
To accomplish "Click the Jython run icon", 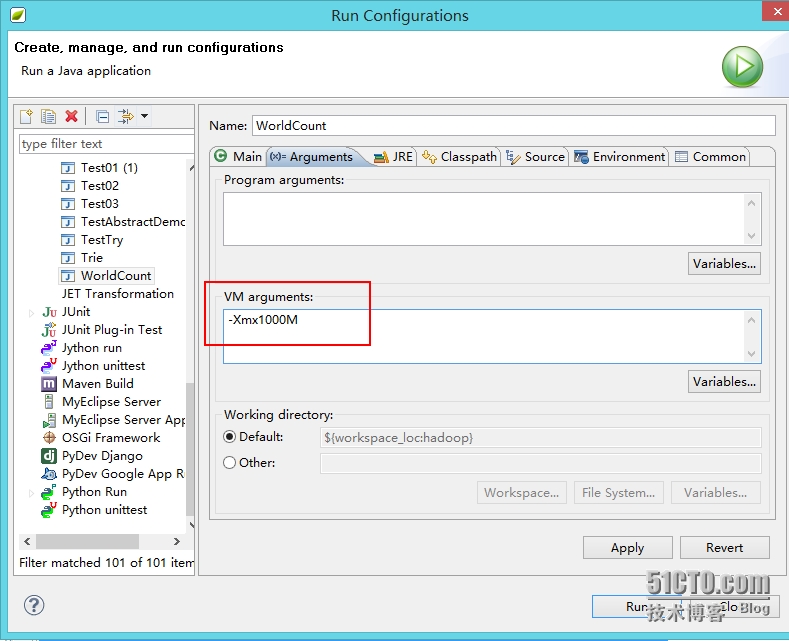I will click(x=49, y=348).
